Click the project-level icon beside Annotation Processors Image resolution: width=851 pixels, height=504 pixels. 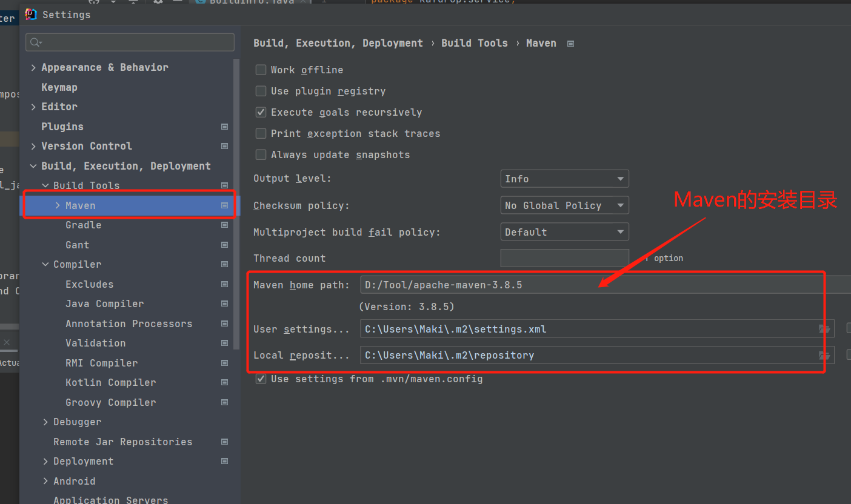pos(225,323)
